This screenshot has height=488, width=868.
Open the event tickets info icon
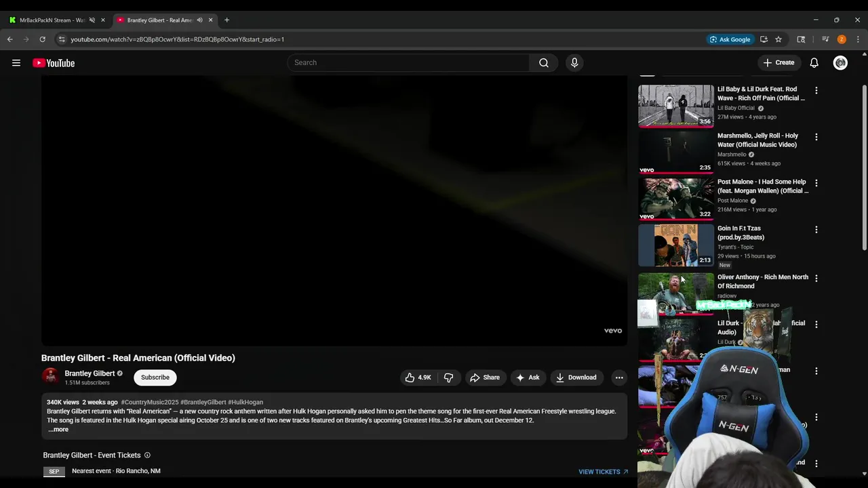tap(147, 455)
